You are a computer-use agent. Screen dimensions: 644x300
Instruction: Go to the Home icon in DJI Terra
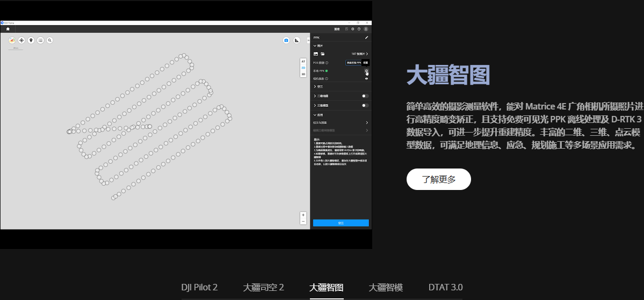click(x=8, y=29)
